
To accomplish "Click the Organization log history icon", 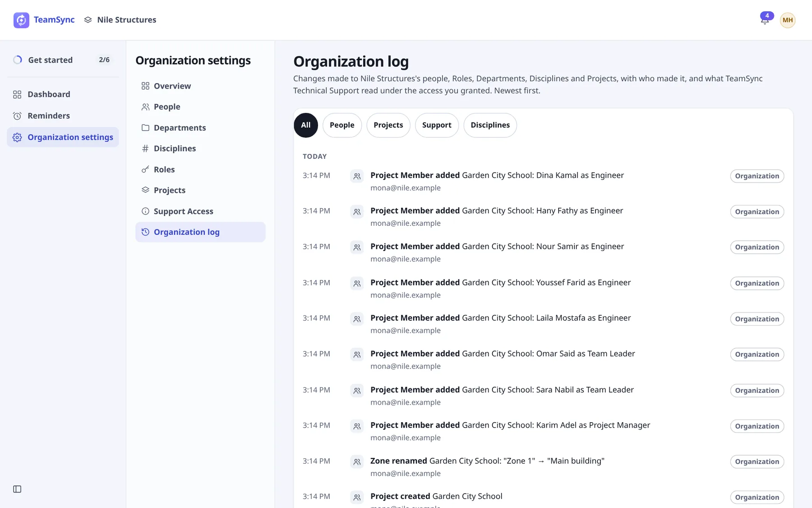I will pos(145,232).
